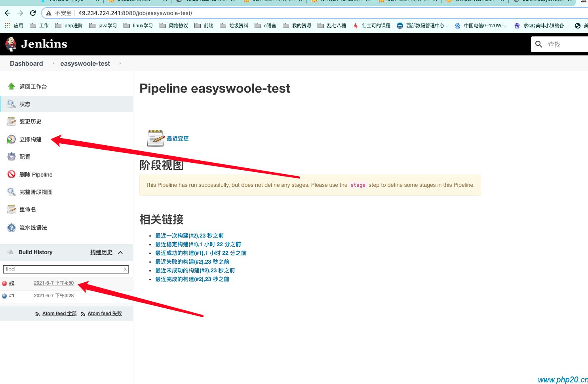Open 配置 in the sidebar

(x=25, y=157)
